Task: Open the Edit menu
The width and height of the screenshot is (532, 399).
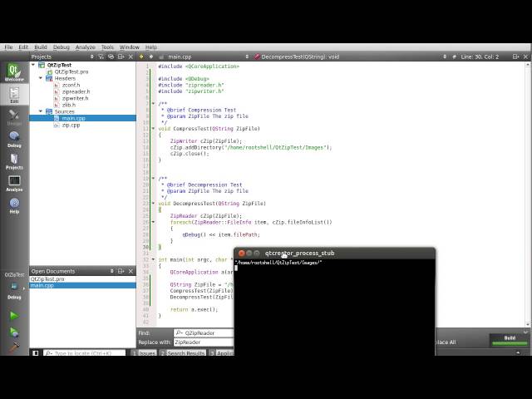Action: click(x=23, y=47)
